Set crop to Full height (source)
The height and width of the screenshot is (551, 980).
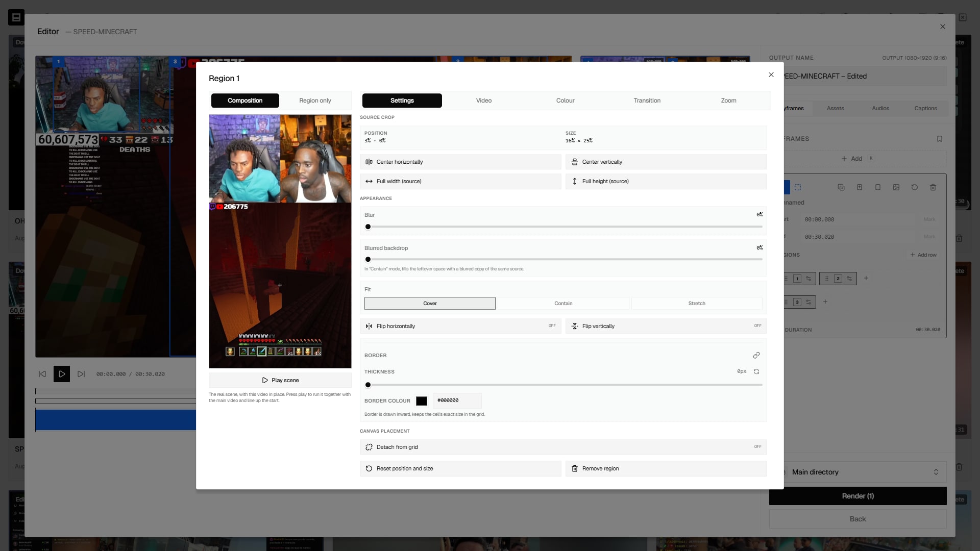pos(666,181)
